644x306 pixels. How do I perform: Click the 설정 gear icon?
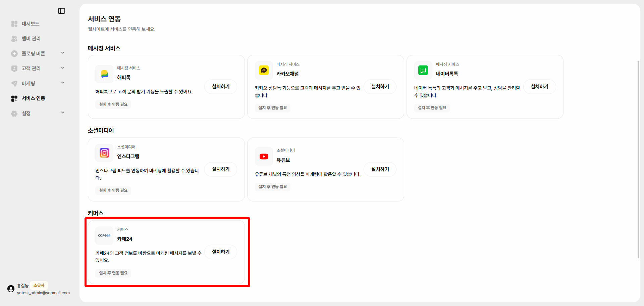[x=14, y=114]
